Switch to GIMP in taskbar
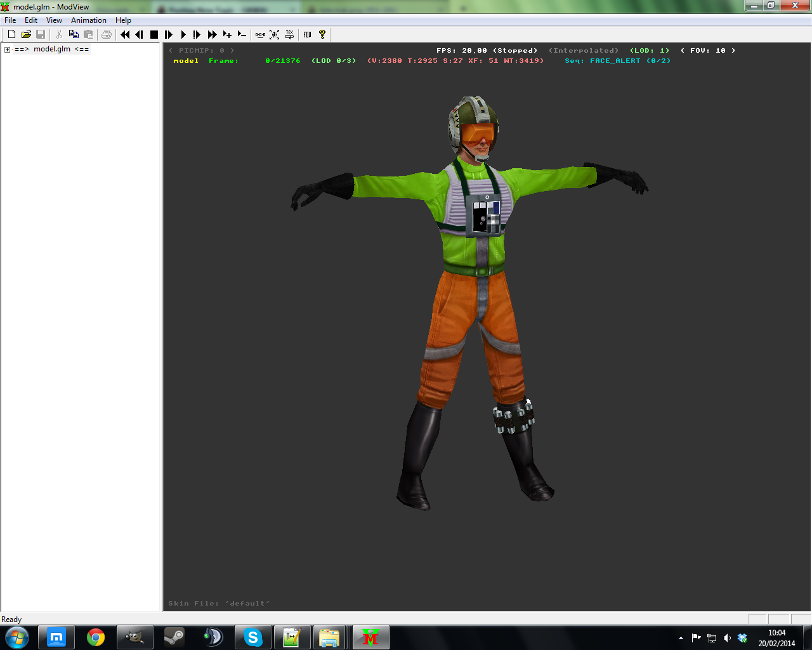 135,637
